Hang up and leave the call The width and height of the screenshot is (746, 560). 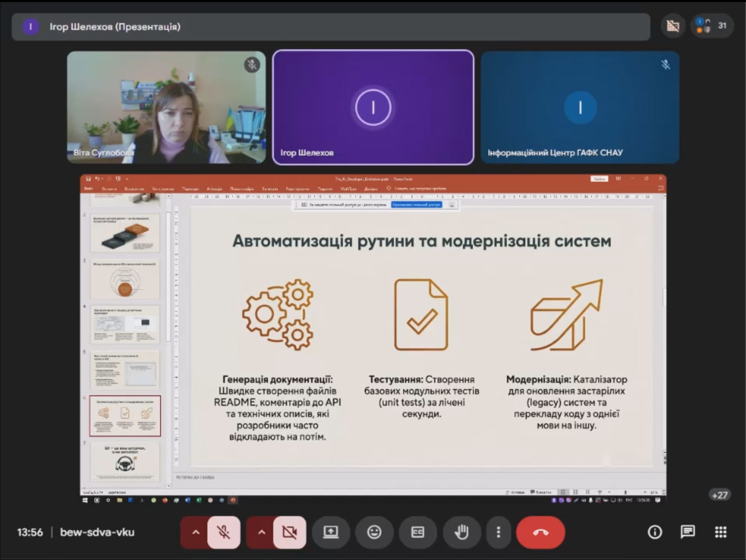(541, 532)
